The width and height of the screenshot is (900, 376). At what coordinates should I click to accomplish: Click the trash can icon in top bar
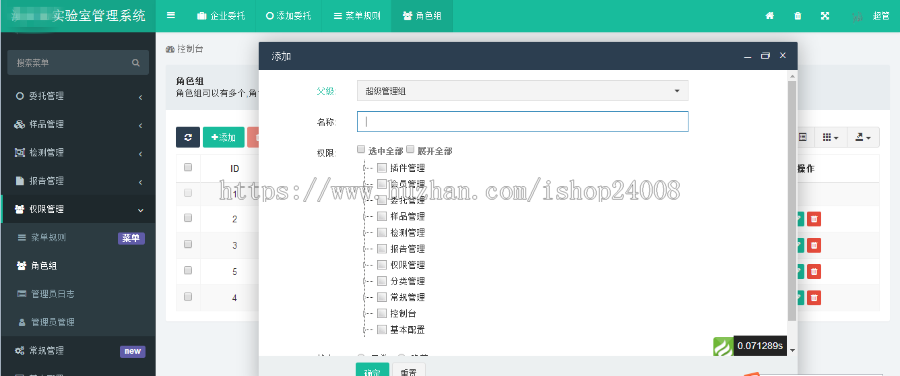[x=798, y=16]
